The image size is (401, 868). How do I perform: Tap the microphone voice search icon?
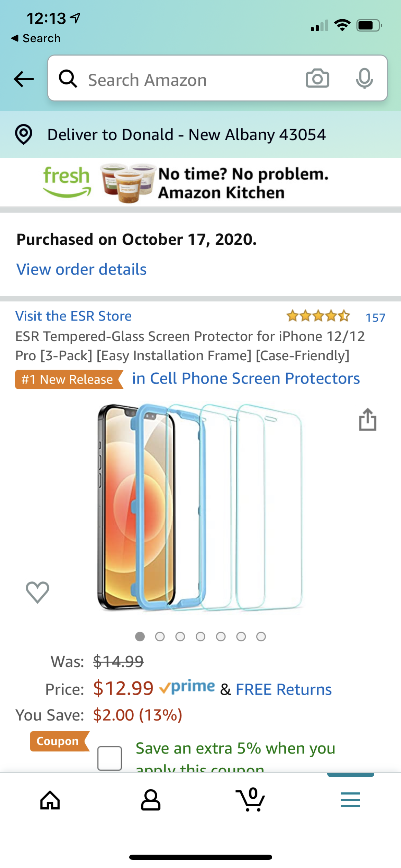[364, 79]
